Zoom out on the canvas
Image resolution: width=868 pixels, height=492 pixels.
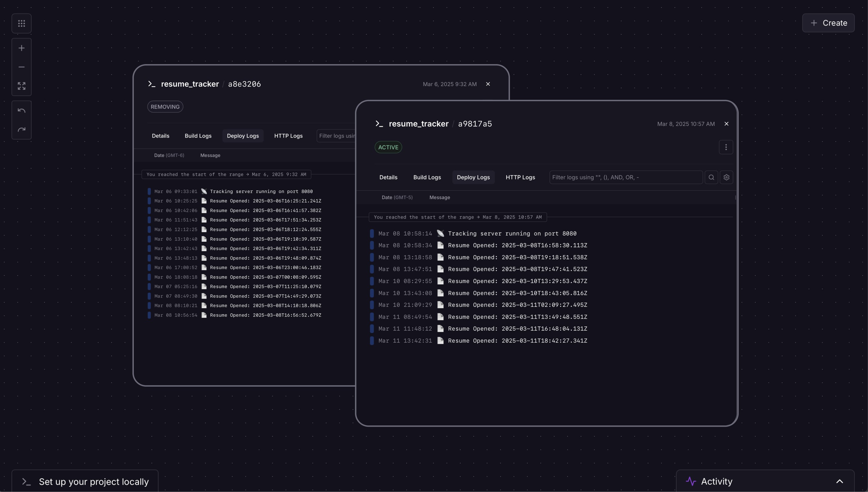click(22, 67)
